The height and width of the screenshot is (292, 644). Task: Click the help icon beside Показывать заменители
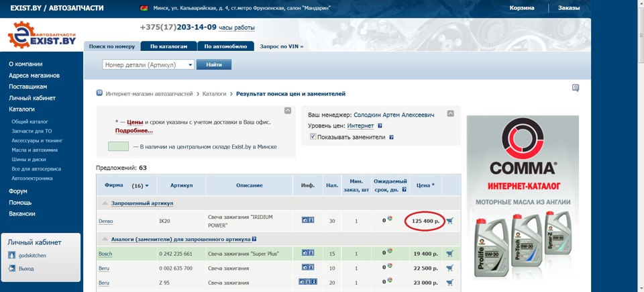point(391,138)
